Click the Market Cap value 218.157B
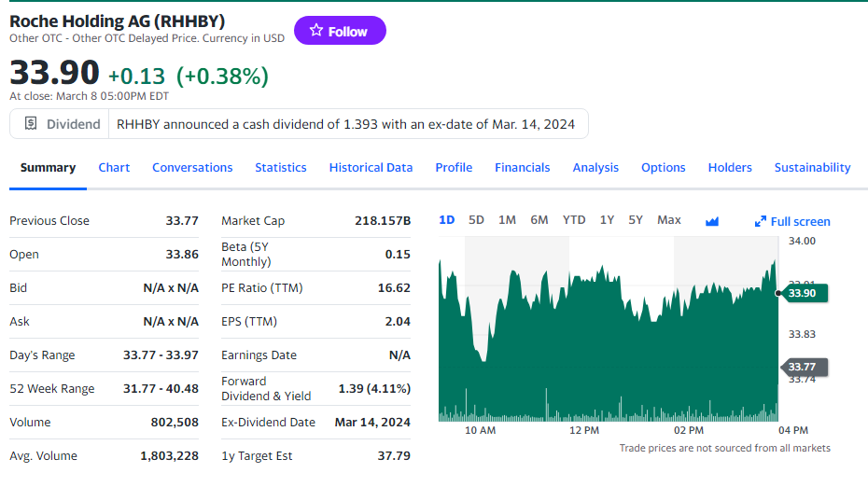This screenshot has height=487, width=868. (383, 221)
